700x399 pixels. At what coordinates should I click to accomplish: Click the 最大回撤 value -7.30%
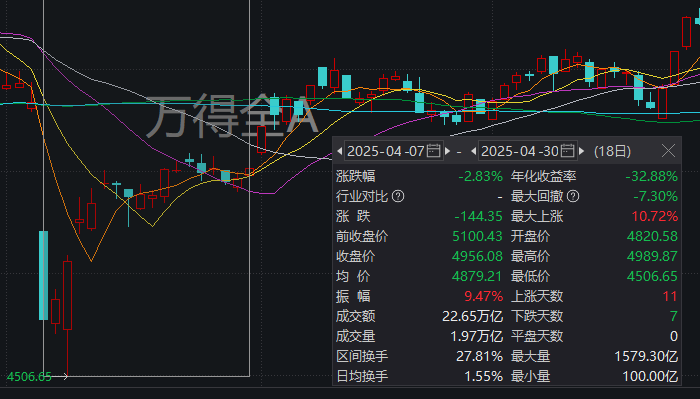tap(655, 196)
